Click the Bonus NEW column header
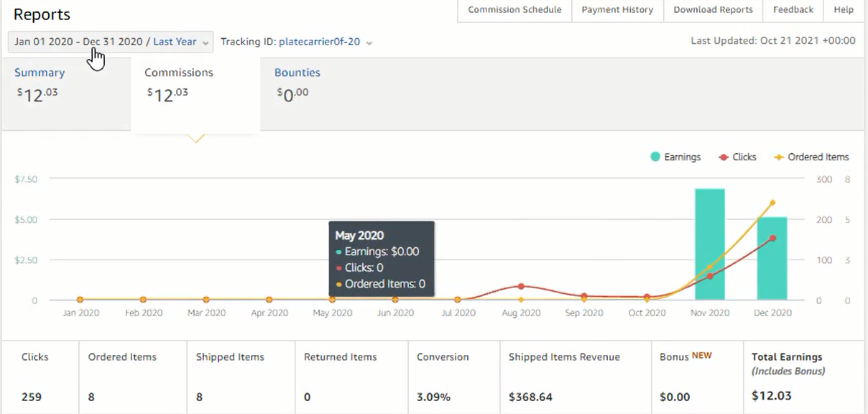The width and height of the screenshot is (868, 414). point(685,356)
